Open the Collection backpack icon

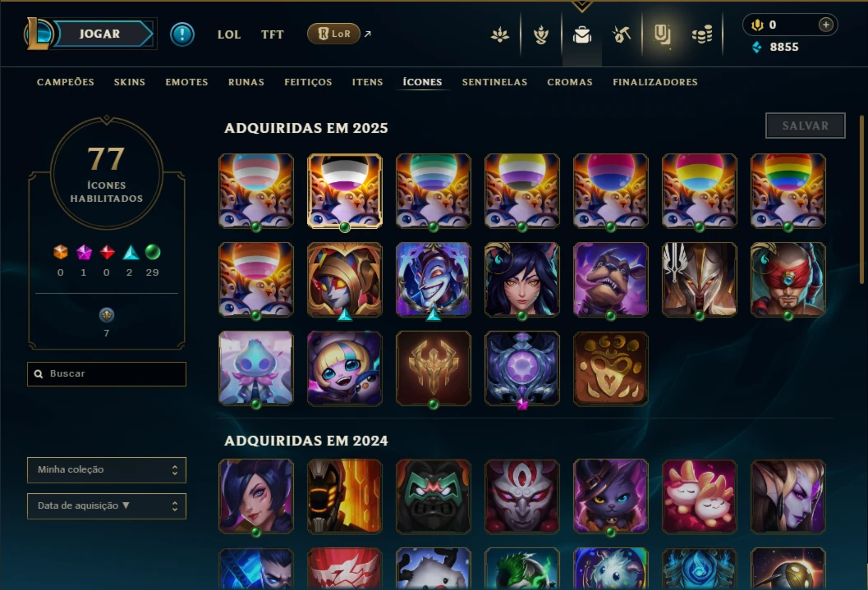click(x=581, y=34)
